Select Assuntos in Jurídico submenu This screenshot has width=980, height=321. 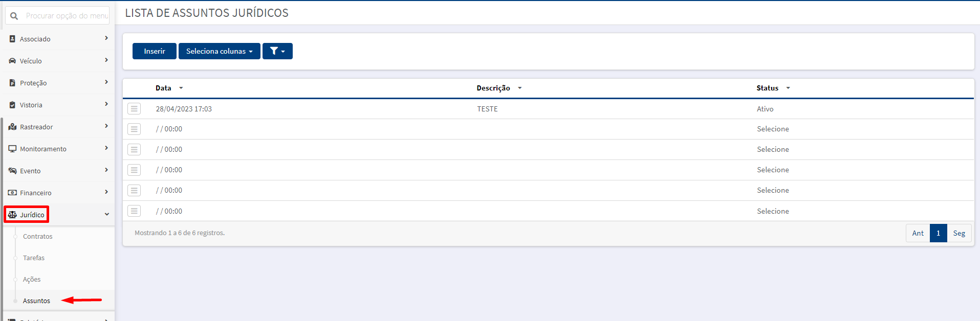coord(36,301)
